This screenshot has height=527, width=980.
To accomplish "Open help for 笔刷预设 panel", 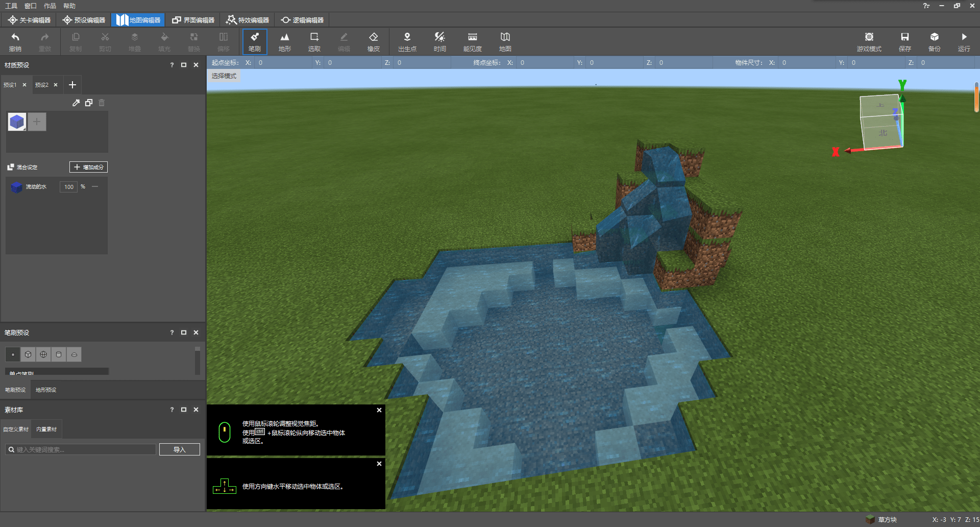I will [172, 332].
